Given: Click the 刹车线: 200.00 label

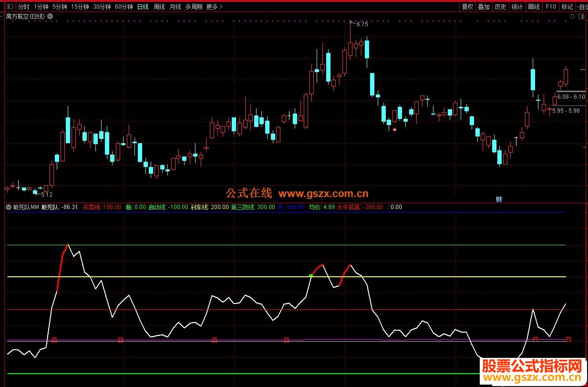Looking at the screenshot, I should [209, 207].
